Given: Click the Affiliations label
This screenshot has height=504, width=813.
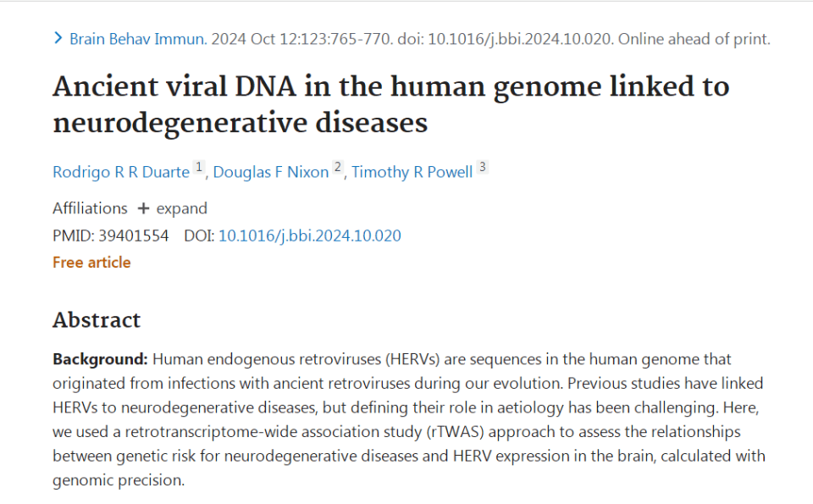Looking at the screenshot, I should click(x=90, y=208).
